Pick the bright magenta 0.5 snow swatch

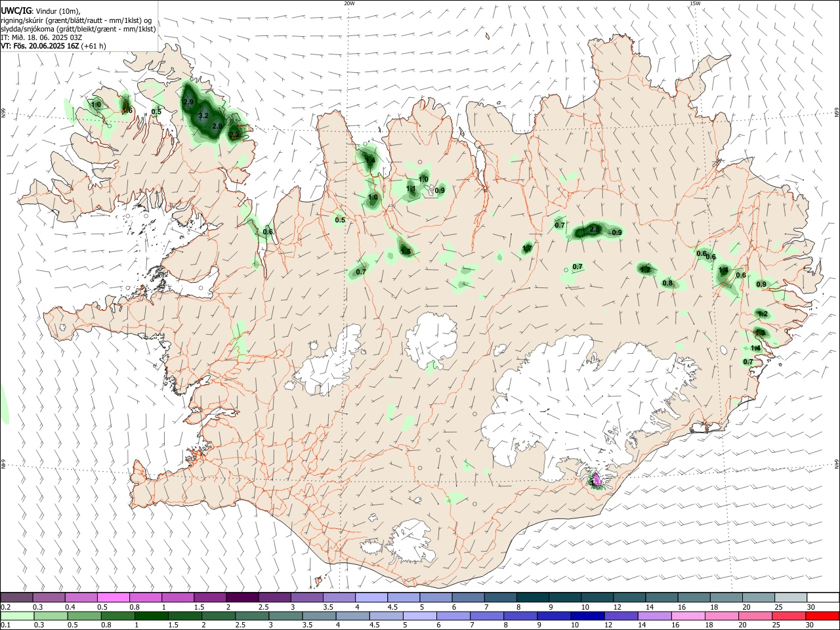(x=113, y=598)
